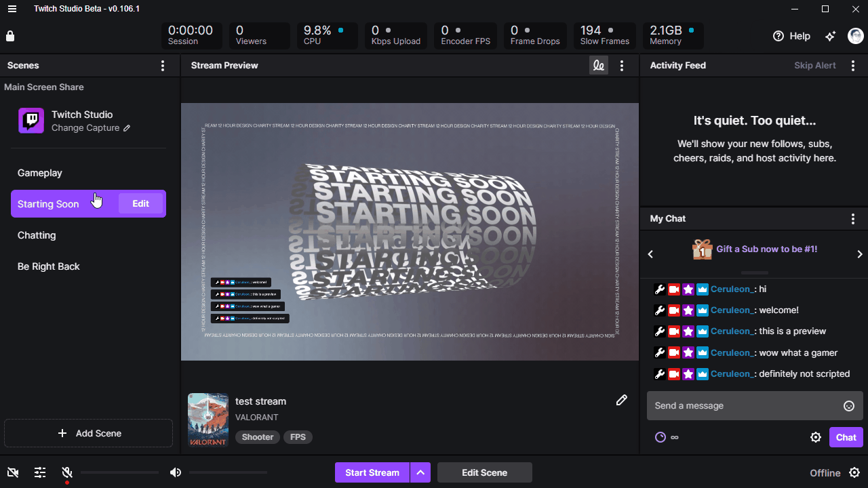Open chat settings gear

point(816,437)
